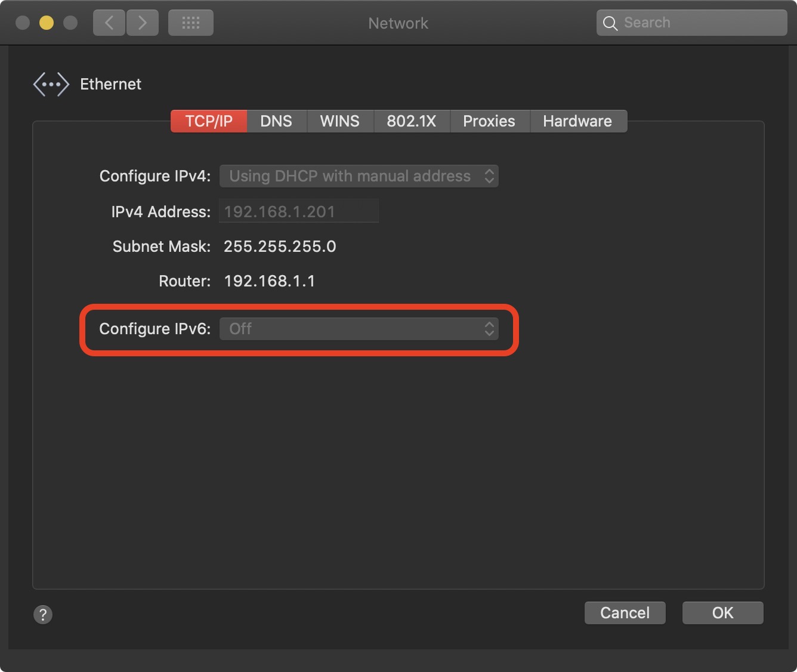Open the show-all preferences grid
The width and height of the screenshot is (797, 672).
click(x=190, y=23)
